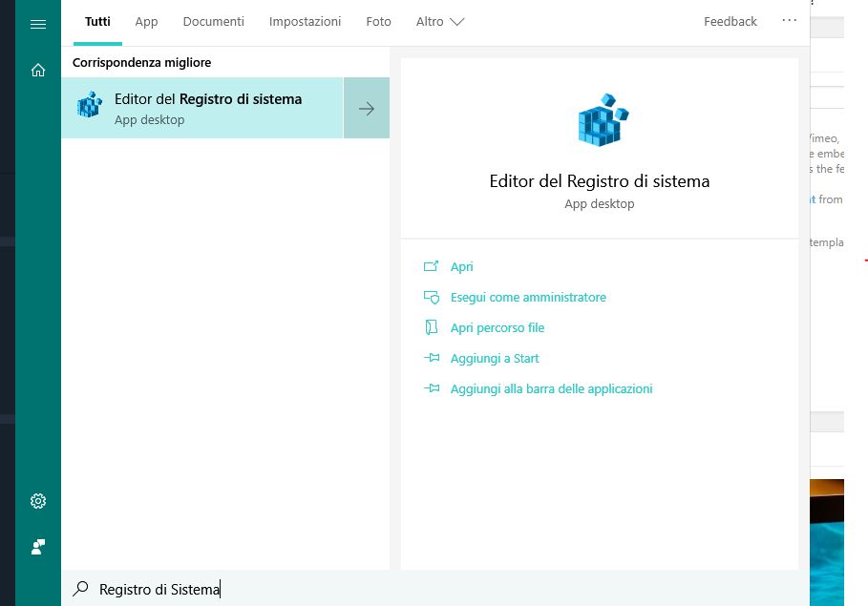
Task: Click Apri percorso file
Action: pyautogui.click(x=497, y=328)
